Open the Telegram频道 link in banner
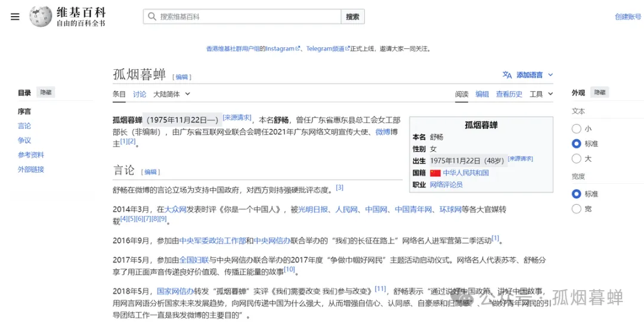 coord(327,48)
